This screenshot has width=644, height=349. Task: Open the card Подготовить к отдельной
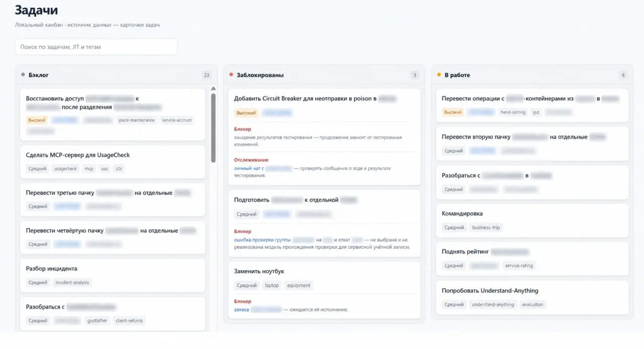tap(325, 223)
